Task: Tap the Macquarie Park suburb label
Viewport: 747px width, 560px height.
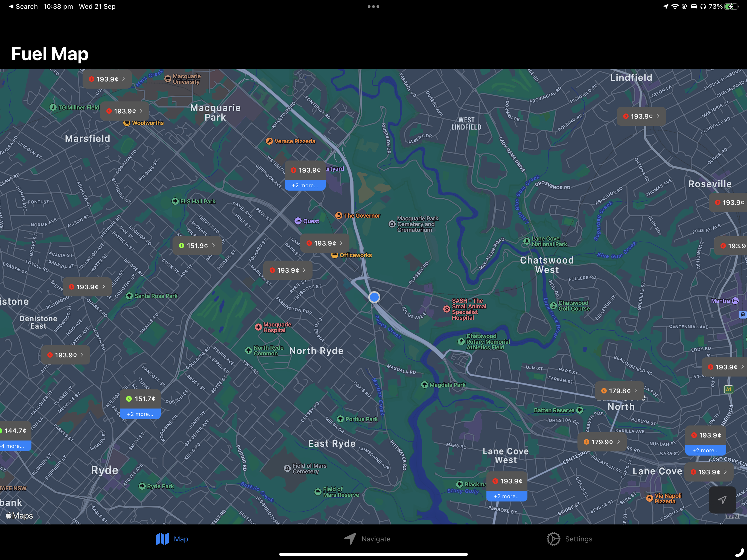Action: click(215, 112)
